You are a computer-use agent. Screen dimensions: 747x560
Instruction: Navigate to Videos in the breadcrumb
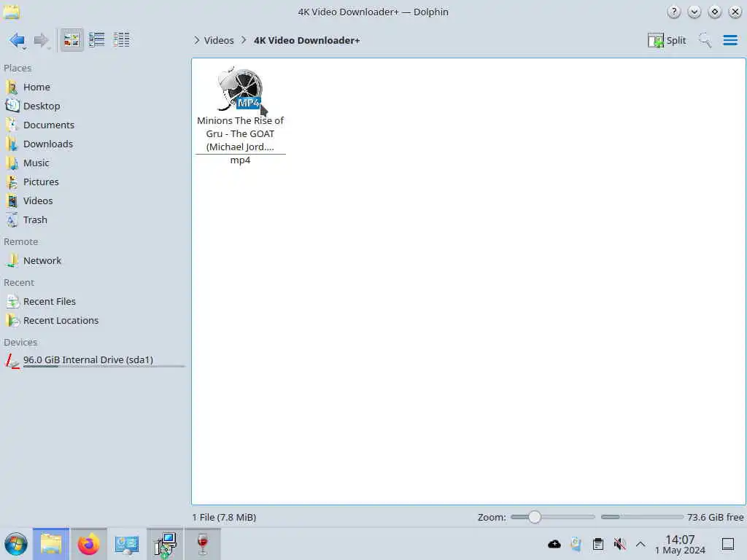(219, 41)
